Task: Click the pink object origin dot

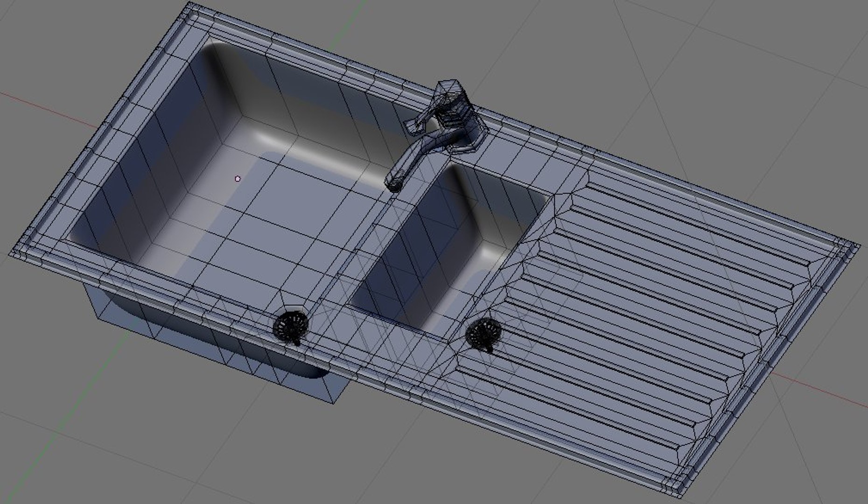Action: 238,179
